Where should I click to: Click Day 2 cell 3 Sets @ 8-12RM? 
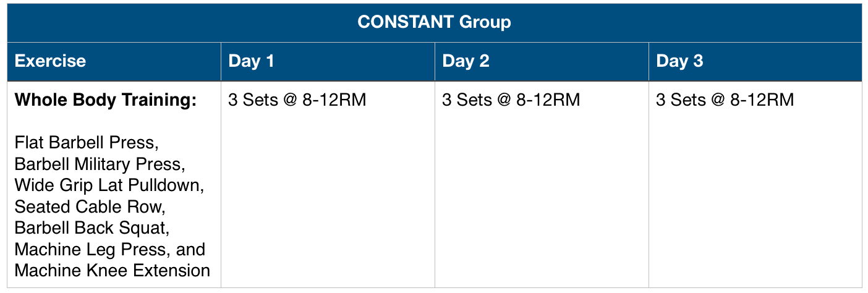click(x=511, y=100)
